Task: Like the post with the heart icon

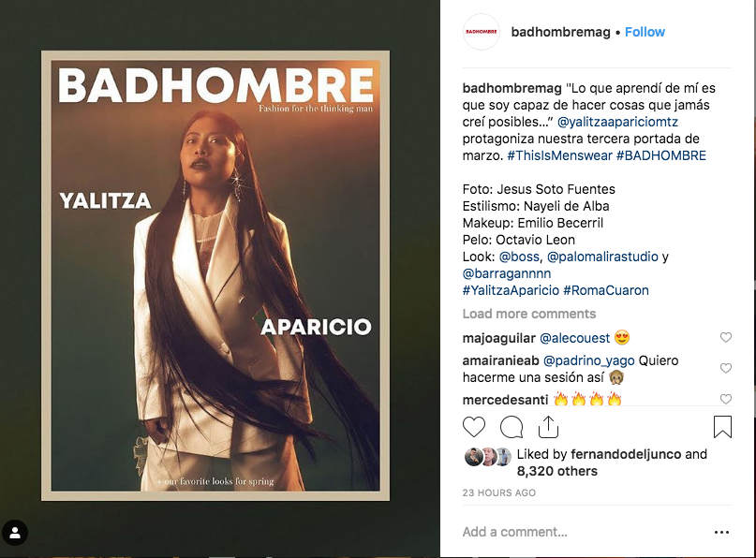Action: [473, 428]
